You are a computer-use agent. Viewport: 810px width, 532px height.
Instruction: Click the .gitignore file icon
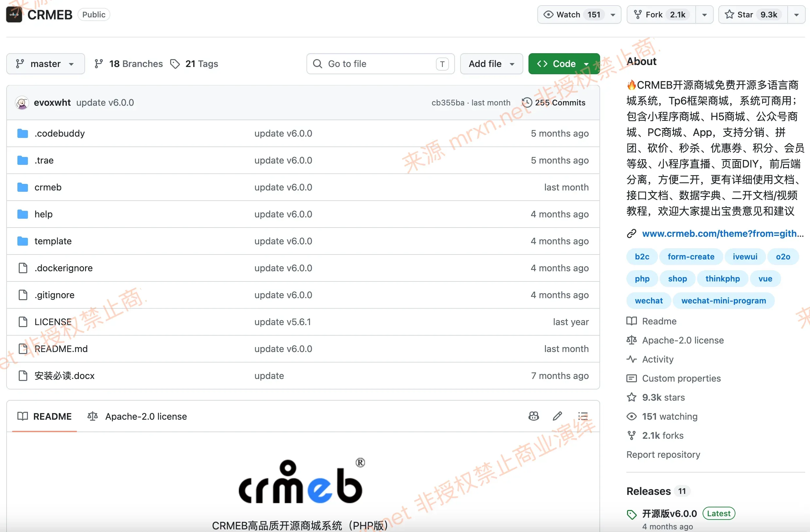(23, 295)
